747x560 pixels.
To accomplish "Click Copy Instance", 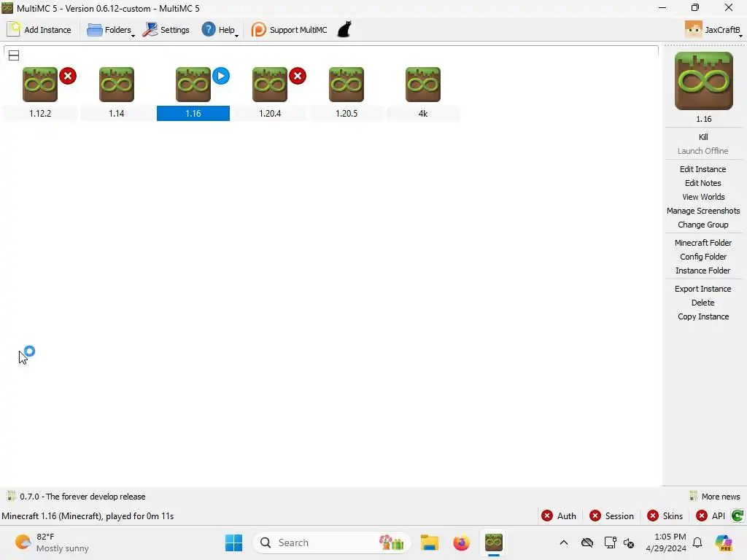I will point(703,316).
